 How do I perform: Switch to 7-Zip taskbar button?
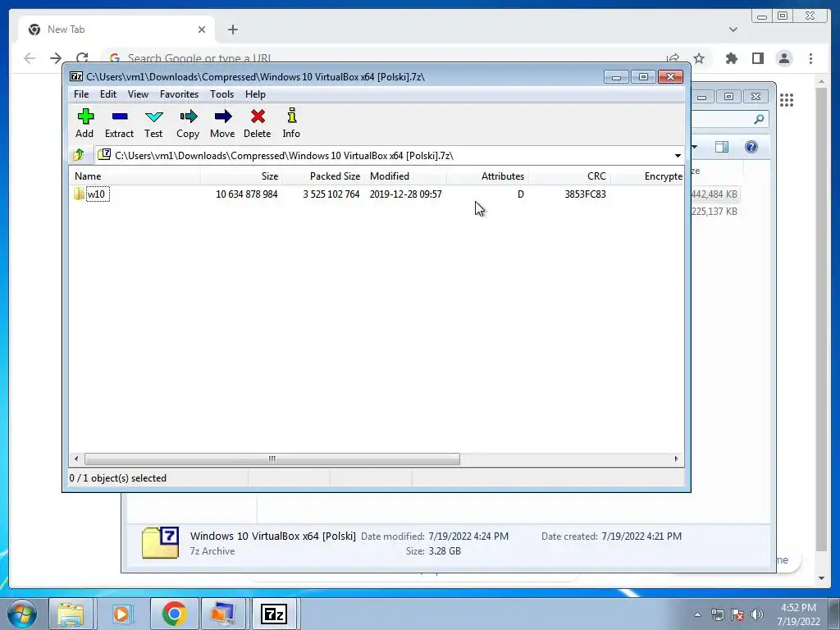274,614
